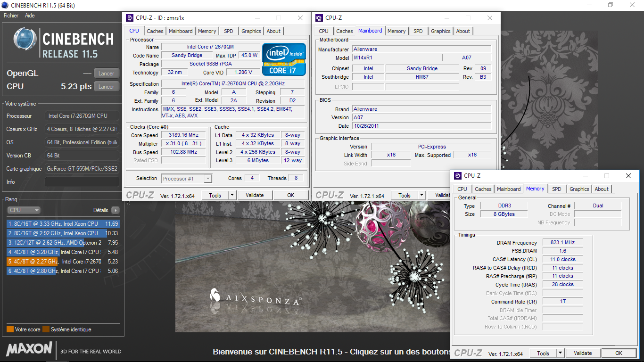This screenshot has width=644, height=362.
Task: Click the CPU-Z icon in Mainboard window title bar
Action: tap(319, 18)
